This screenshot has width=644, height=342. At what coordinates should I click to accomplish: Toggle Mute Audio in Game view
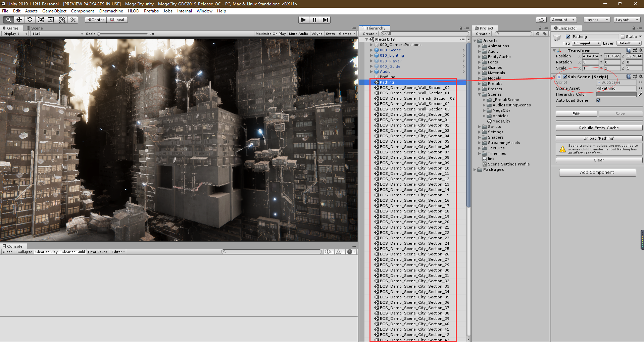point(298,34)
